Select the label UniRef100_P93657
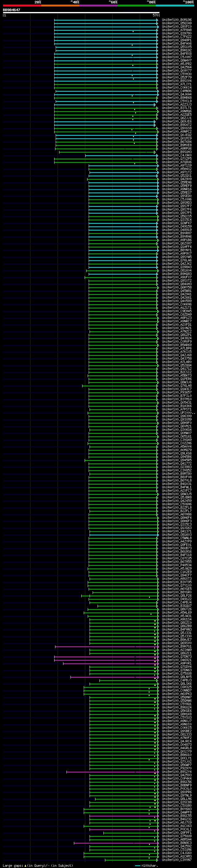Screen dimensions: 197x868 [177, 392]
